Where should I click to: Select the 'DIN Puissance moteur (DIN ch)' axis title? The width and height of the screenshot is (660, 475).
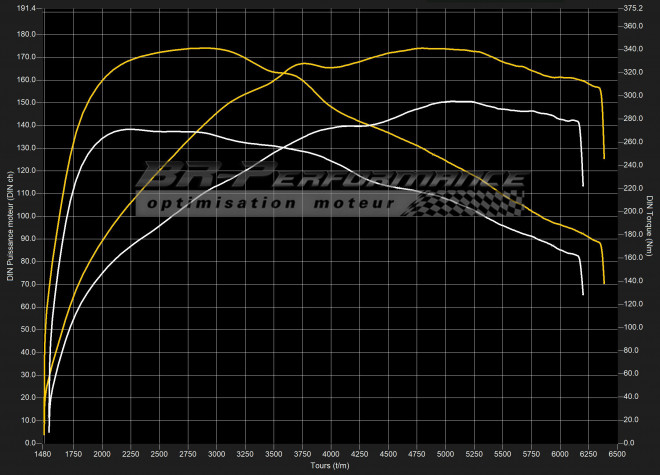pos(10,225)
